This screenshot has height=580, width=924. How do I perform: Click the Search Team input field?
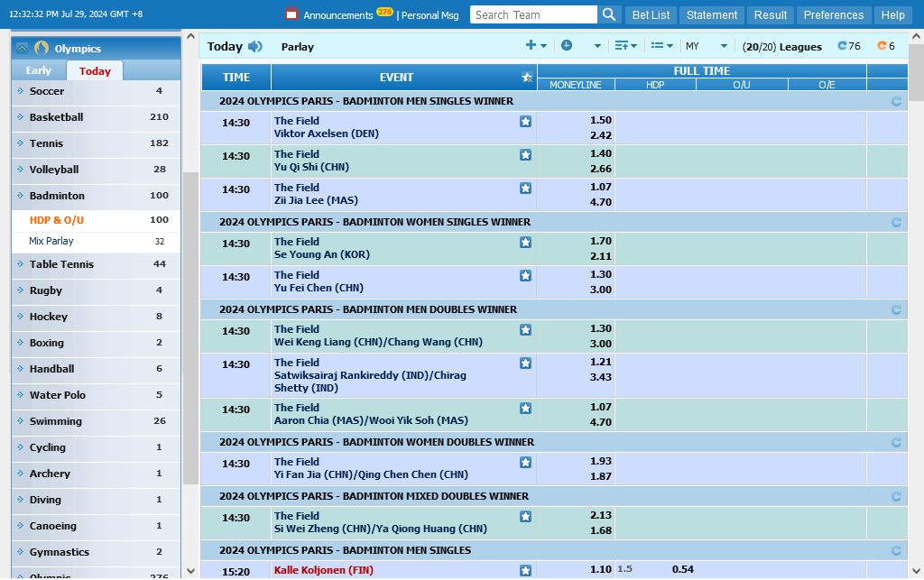click(533, 14)
